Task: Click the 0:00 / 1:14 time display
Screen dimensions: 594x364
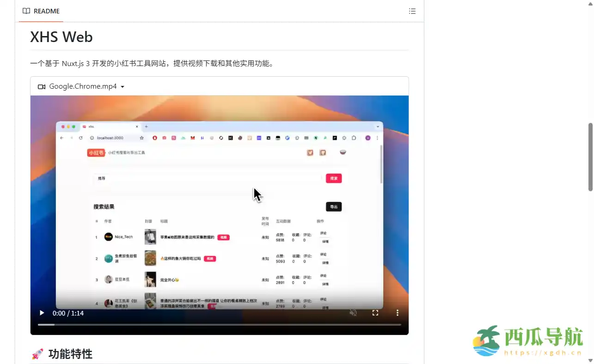Action: coord(68,313)
